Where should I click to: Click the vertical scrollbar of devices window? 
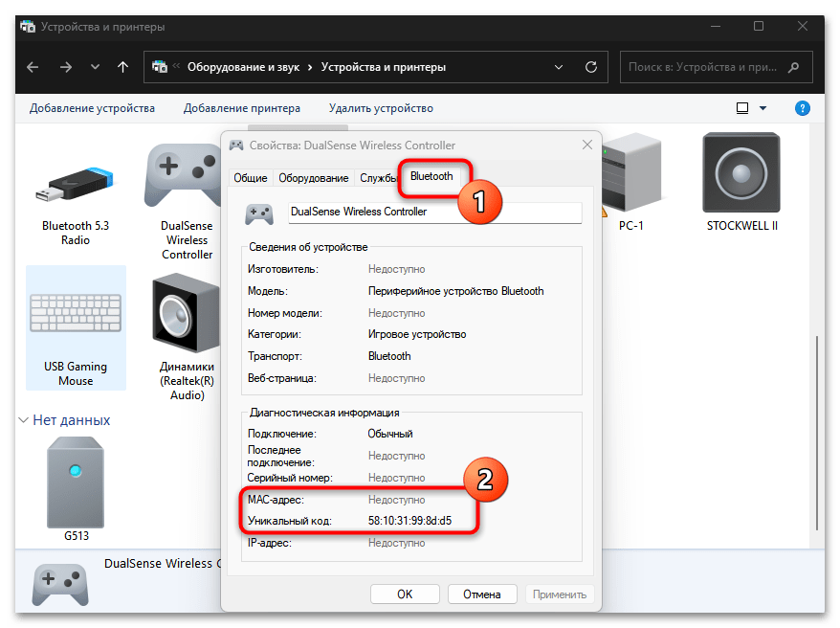(x=816, y=433)
